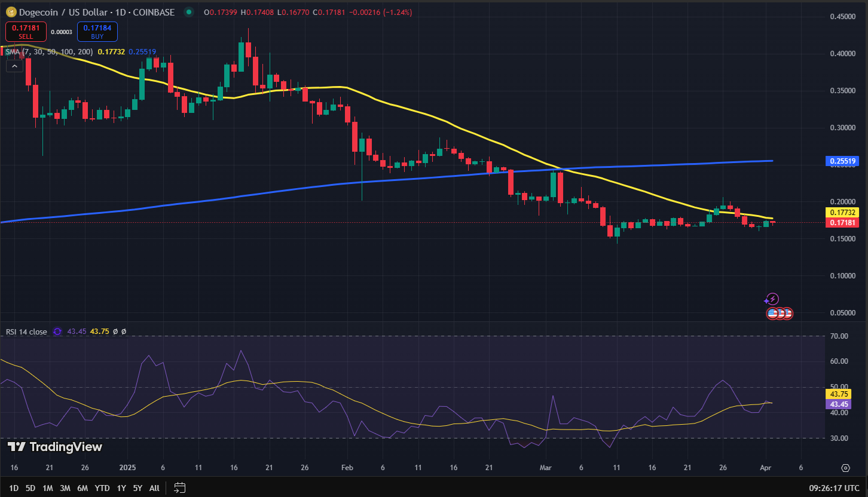Click the BUY button at 0.17184
868x497 pixels.
point(97,31)
